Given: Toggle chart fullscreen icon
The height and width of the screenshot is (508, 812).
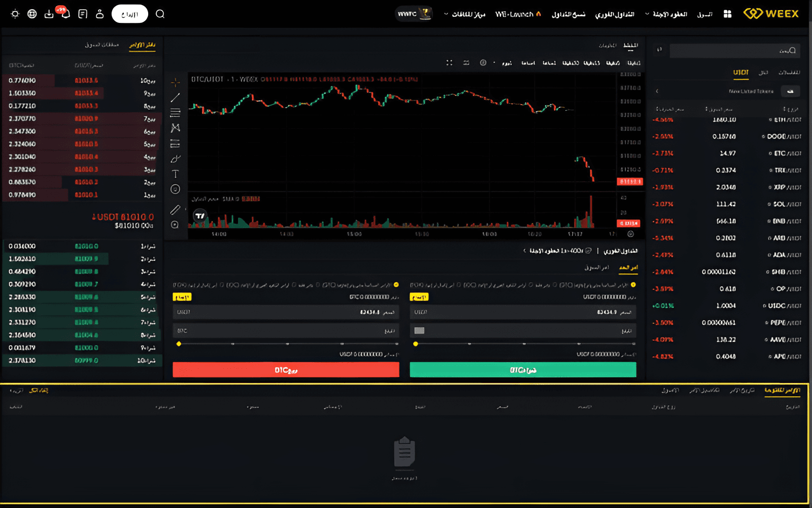Looking at the screenshot, I should pos(449,62).
